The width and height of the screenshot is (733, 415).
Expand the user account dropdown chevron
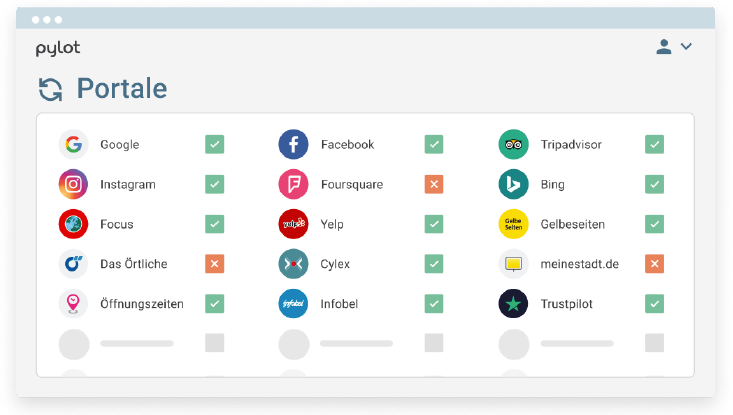point(686,47)
